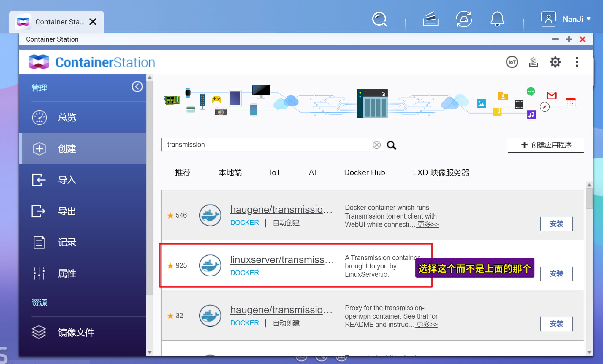Screen dimensions: 603x364
Task: Clear the search box with the X icon
Action: [x=376, y=145]
